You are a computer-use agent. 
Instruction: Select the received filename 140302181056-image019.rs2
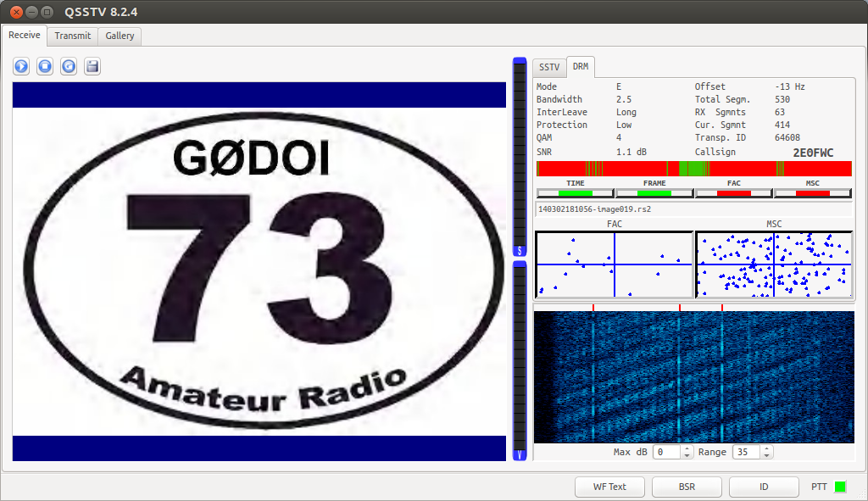pos(602,209)
